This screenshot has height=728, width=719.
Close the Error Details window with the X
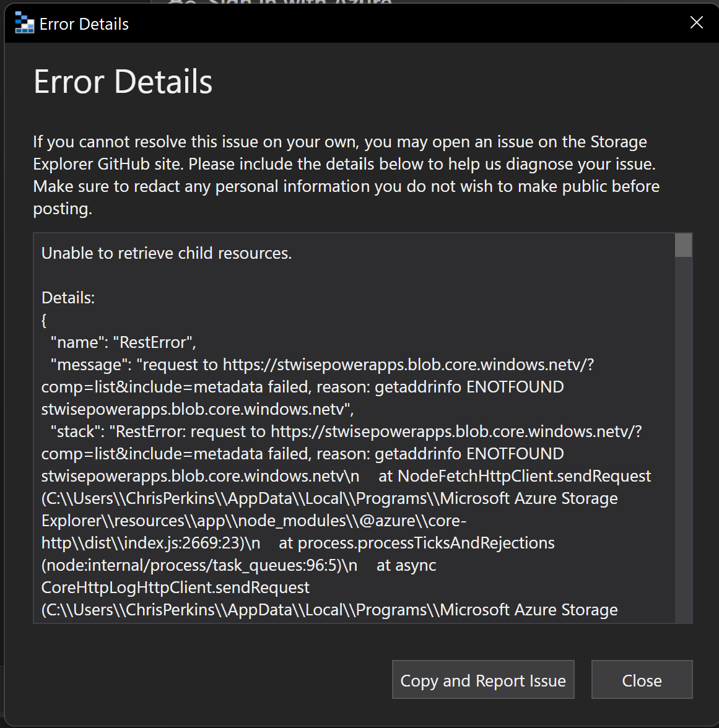[x=696, y=22]
